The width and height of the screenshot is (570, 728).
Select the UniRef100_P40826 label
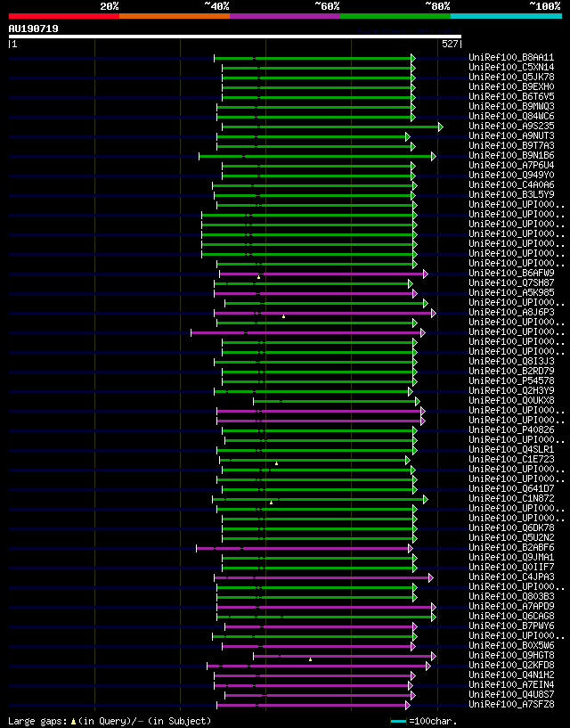(511, 429)
